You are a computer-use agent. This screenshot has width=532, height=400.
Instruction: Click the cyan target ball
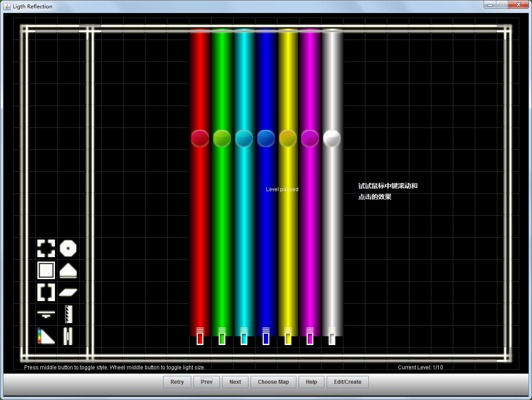pos(244,138)
